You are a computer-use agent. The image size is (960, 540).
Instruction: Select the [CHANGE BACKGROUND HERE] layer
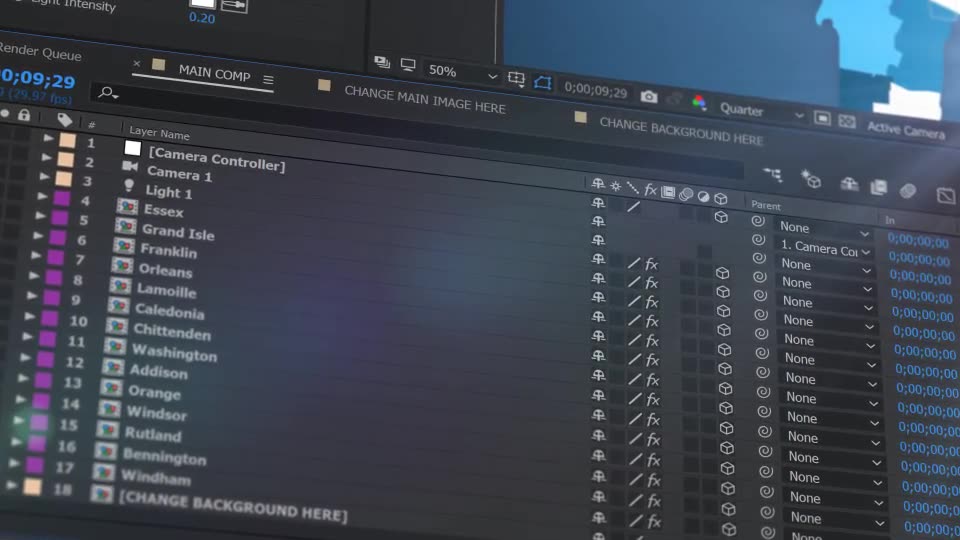233,506
